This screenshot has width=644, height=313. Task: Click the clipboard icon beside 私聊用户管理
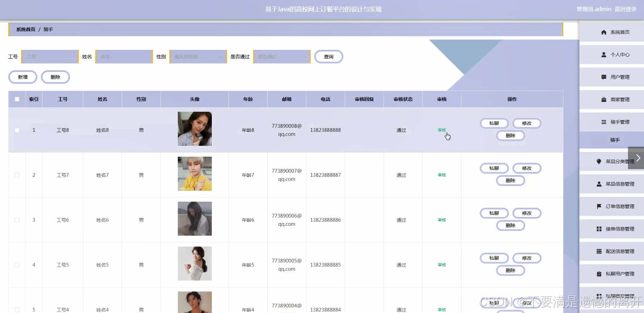[599, 274]
